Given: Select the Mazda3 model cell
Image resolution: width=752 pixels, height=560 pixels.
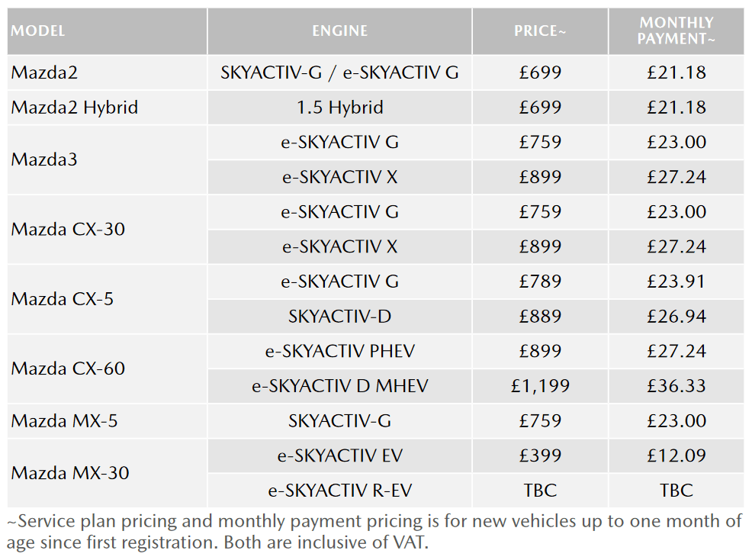Looking at the screenshot, I should (x=107, y=159).
